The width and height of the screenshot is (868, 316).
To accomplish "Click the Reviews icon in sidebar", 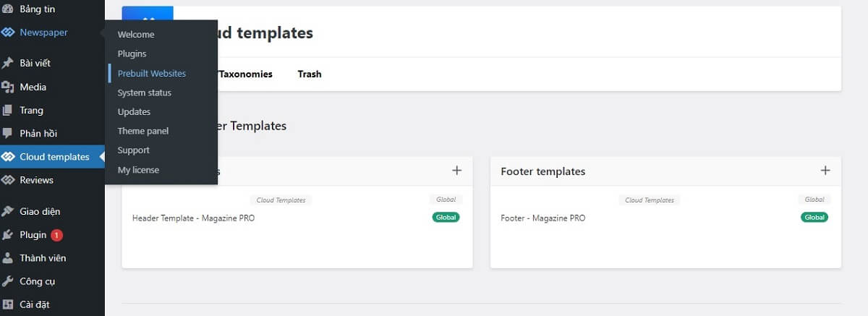I will point(8,180).
